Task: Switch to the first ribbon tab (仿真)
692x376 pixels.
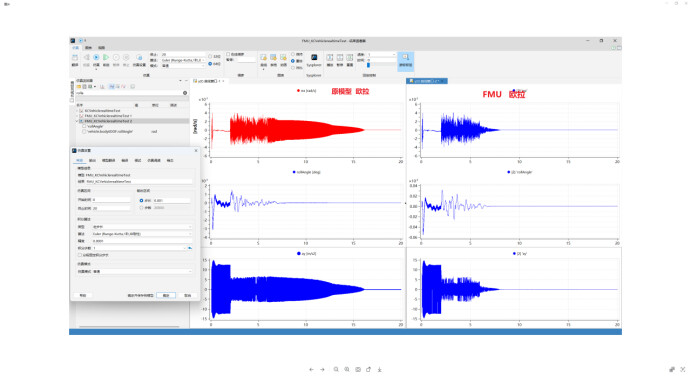Action: pos(75,48)
